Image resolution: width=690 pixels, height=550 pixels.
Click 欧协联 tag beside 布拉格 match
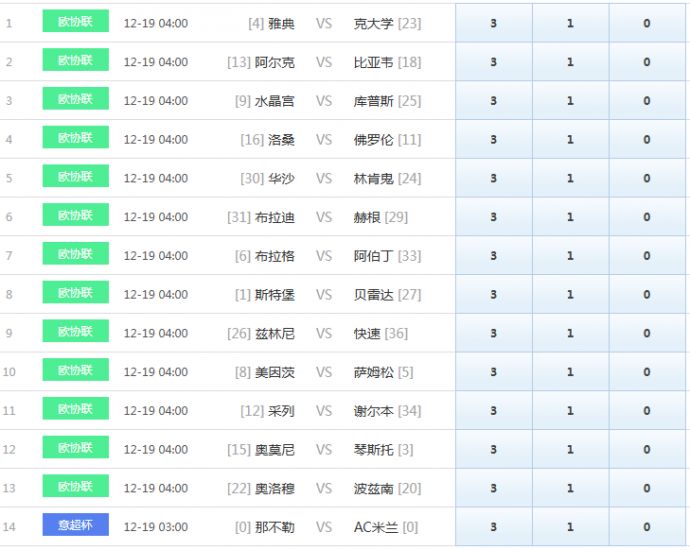(75, 254)
